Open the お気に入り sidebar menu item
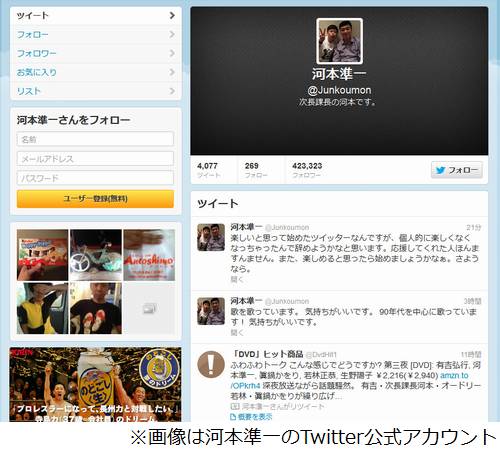This screenshot has width=500, height=451. click(96, 72)
